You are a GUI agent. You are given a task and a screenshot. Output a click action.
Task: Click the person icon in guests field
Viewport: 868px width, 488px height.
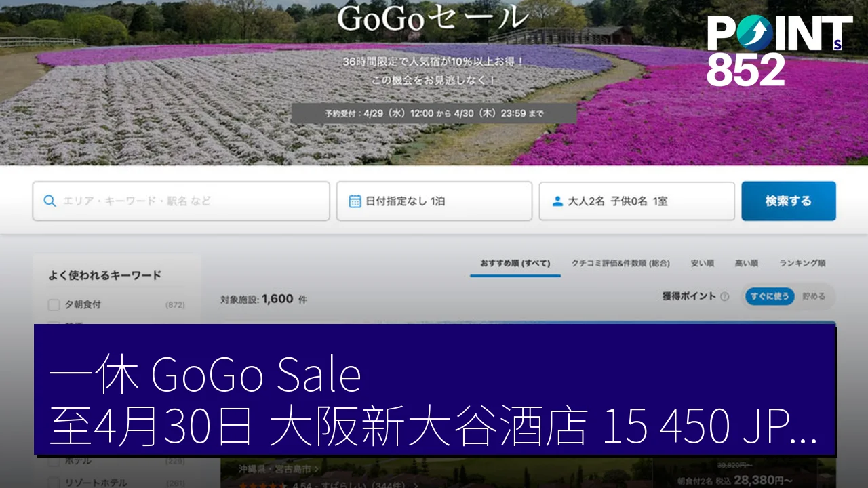(x=557, y=201)
